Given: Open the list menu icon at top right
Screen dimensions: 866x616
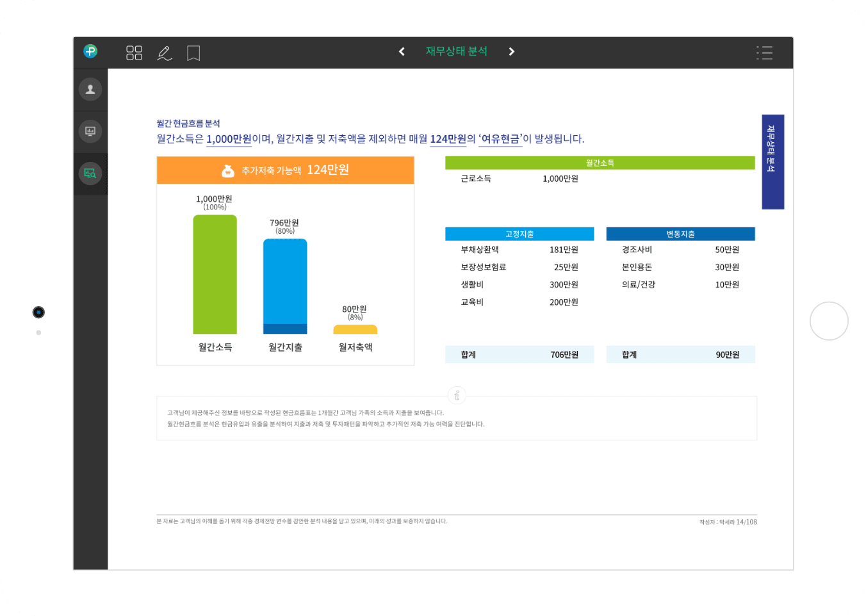Looking at the screenshot, I should (x=764, y=53).
